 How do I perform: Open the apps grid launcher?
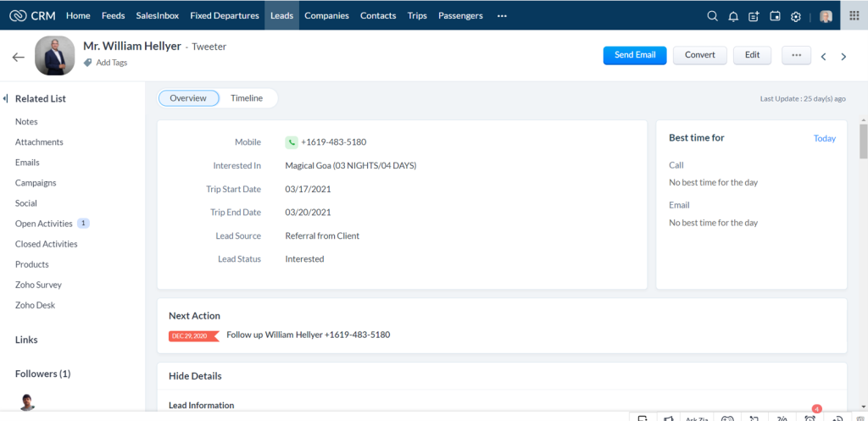coord(853,16)
